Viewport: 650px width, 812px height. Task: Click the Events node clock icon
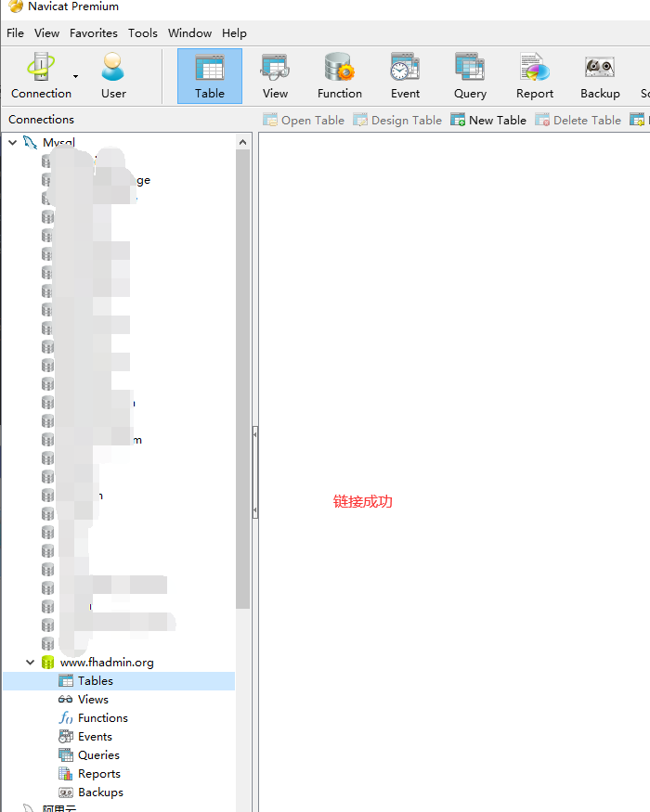[x=66, y=737]
